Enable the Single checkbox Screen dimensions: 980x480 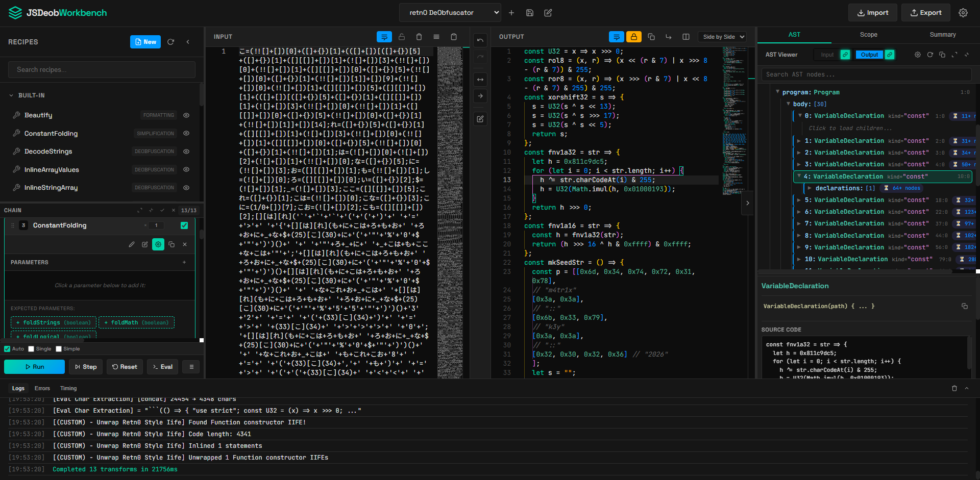[x=31, y=349]
